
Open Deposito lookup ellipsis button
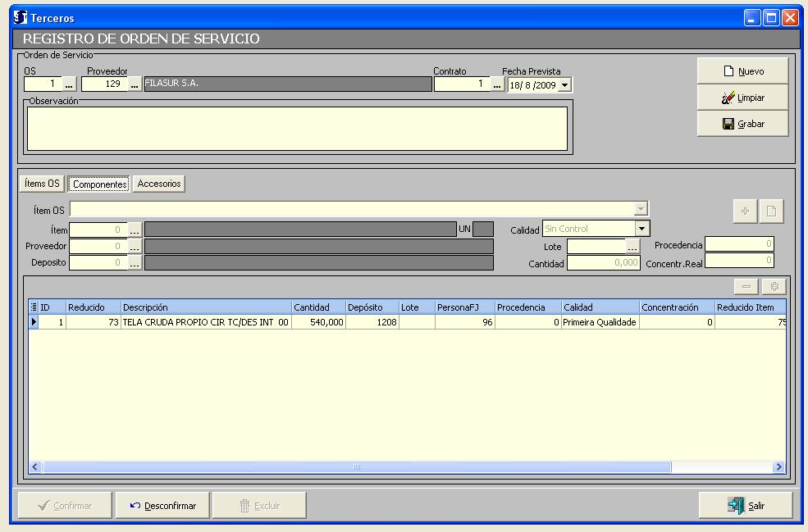coord(135,263)
